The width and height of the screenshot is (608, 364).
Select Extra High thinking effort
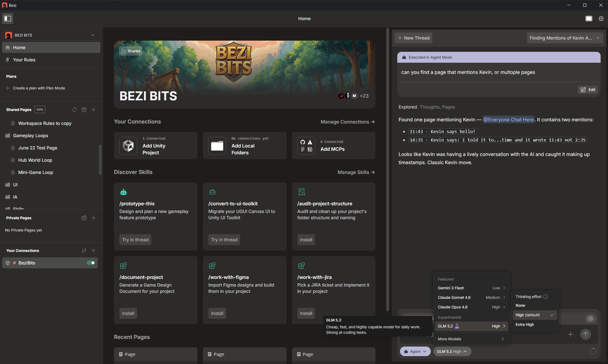click(x=535, y=324)
